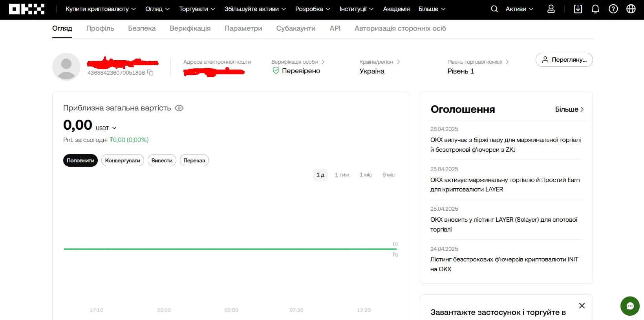Click the Переказ button
Image resolution: width=644 pixels, height=320 pixels.
(x=194, y=160)
